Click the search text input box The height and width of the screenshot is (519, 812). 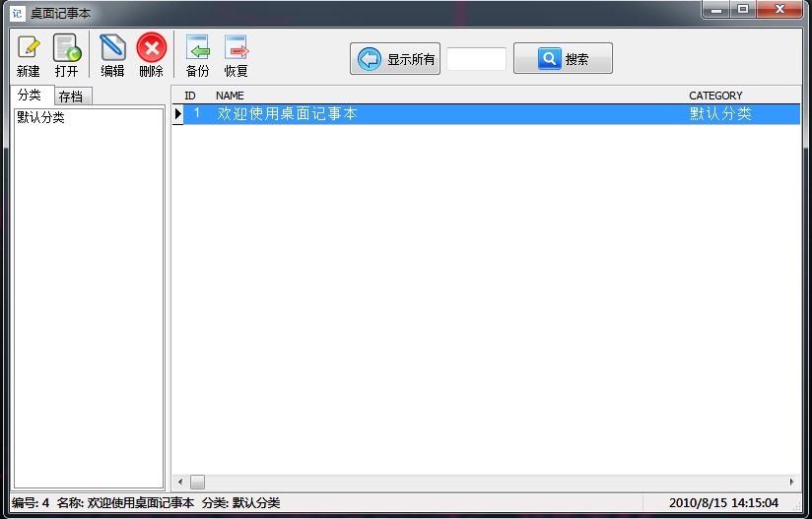(476, 59)
